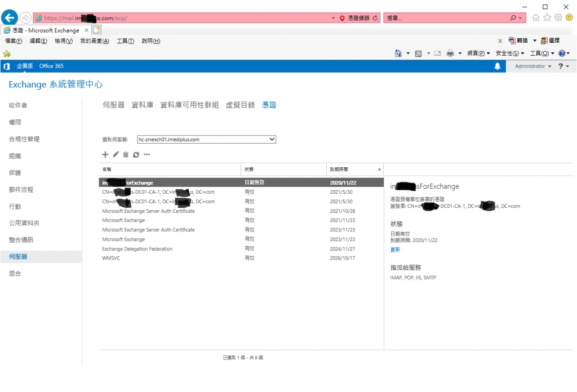This screenshot has width=577, height=392.
Task: Click the command bar Home icon
Action: point(398,54)
